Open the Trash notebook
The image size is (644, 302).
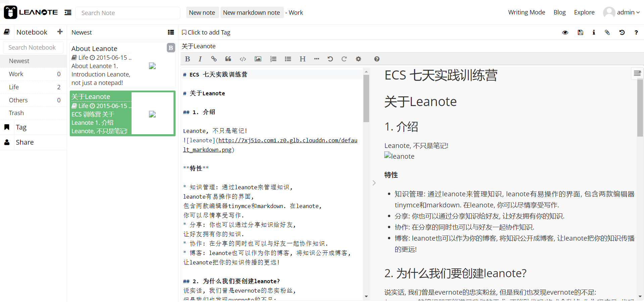[33, 113]
